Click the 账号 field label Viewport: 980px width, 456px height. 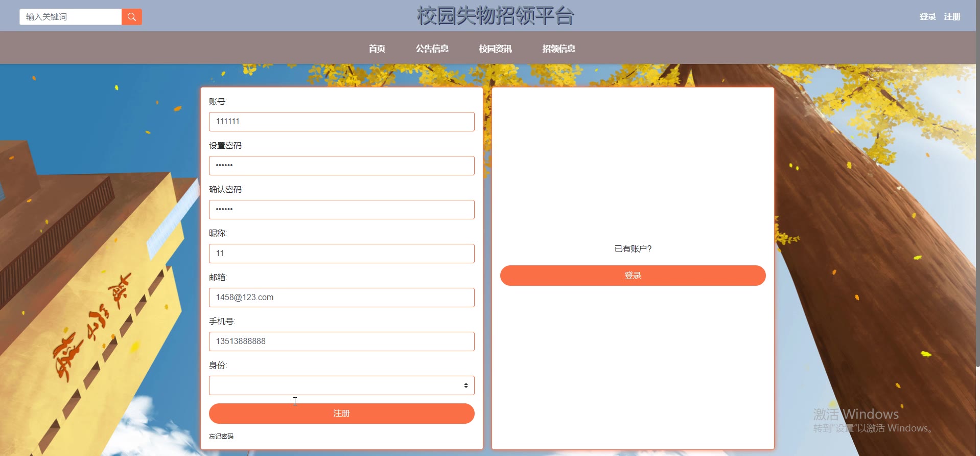[218, 102]
